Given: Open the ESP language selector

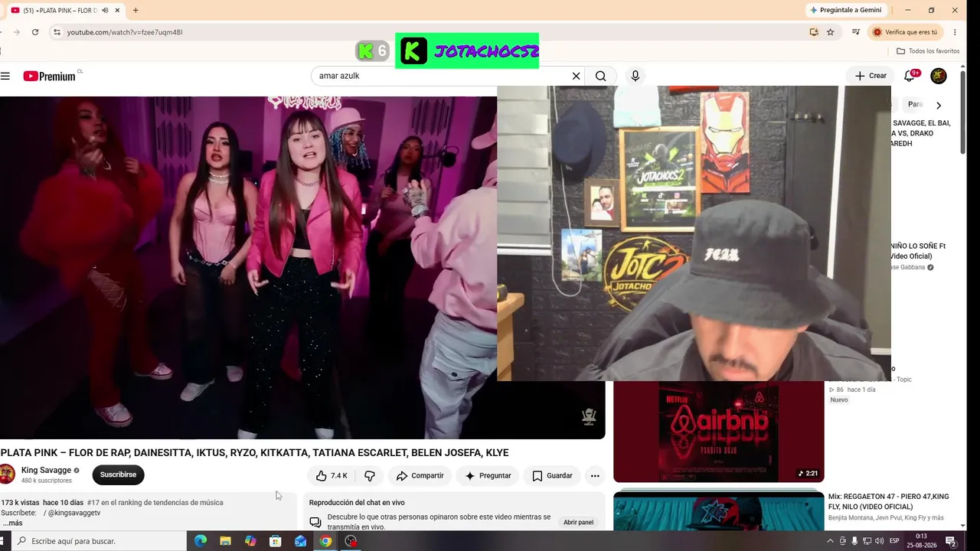Looking at the screenshot, I should [894, 541].
